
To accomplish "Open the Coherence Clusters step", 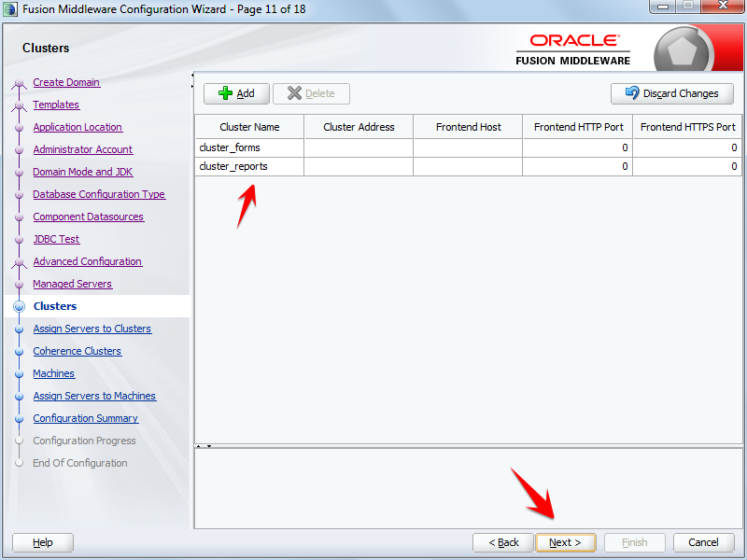I will pos(77,351).
